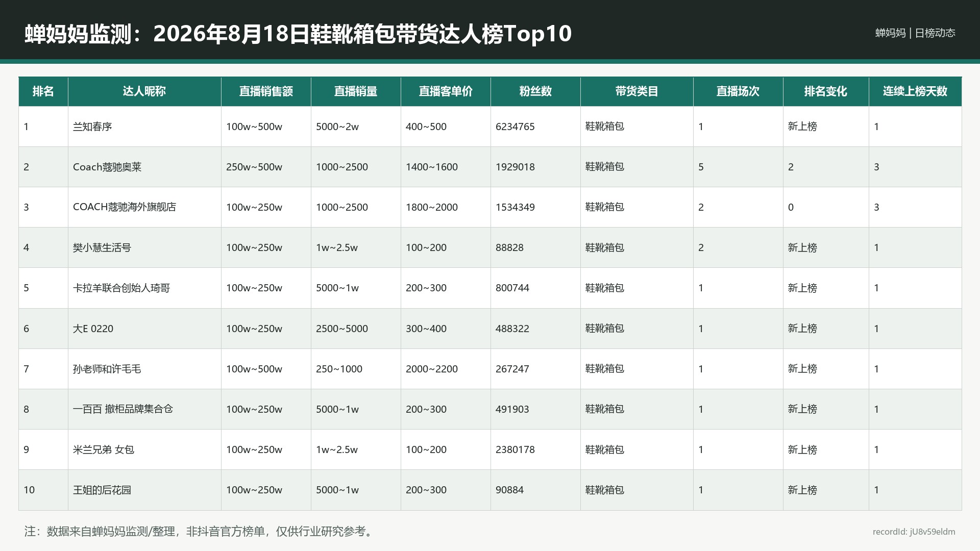This screenshot has width=980, height=551.
Task: Click fan count 1929018
Action: click(515, 167)
